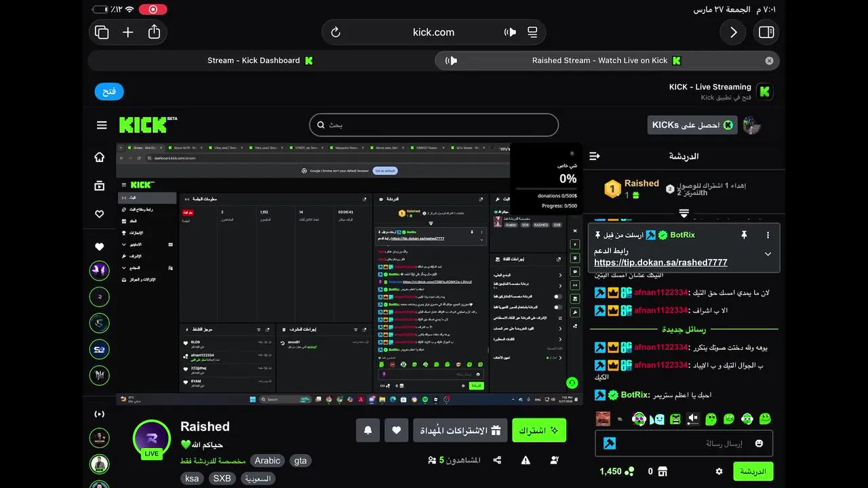The image size is (868, 488).
Task: Click the السعودية tag
Action: 258,479
